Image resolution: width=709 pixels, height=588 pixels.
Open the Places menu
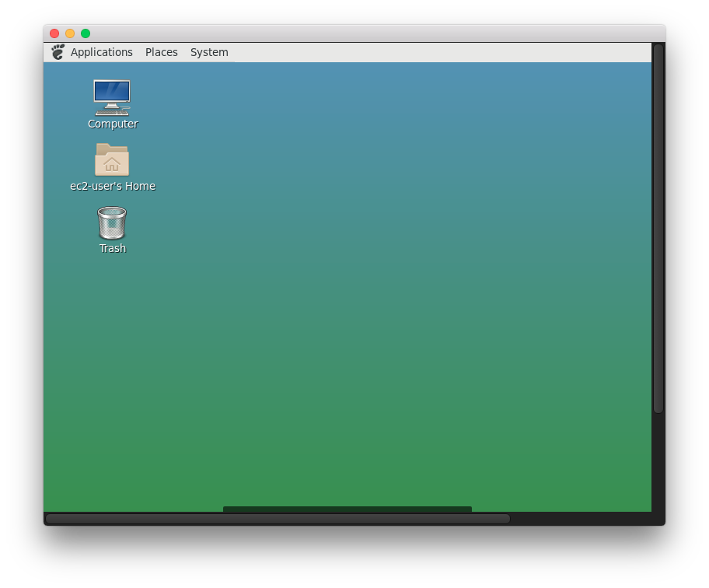pyautogui.click(x=162, y=52)
